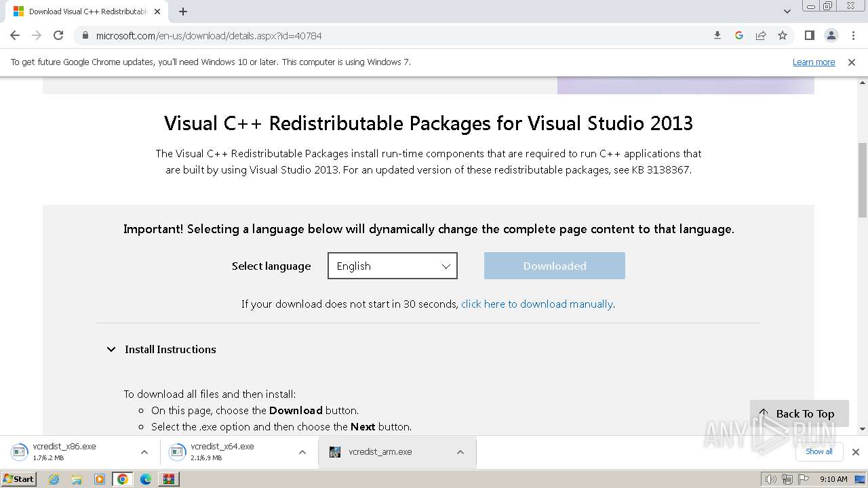Click the 'click here to download manually' link
868x488 pixels.
coord(537,304)
